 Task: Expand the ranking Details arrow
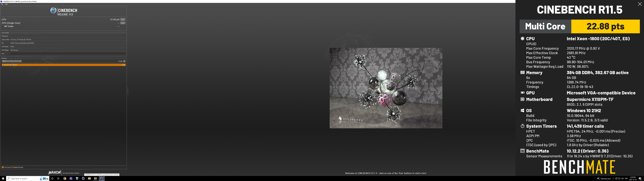124,61
